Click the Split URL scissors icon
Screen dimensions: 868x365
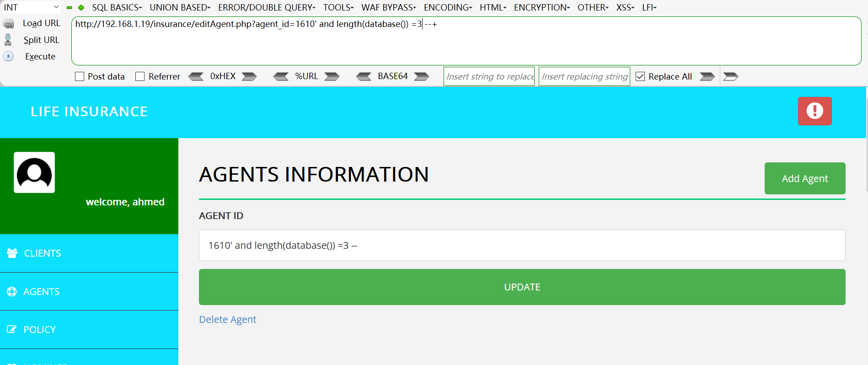8,40
